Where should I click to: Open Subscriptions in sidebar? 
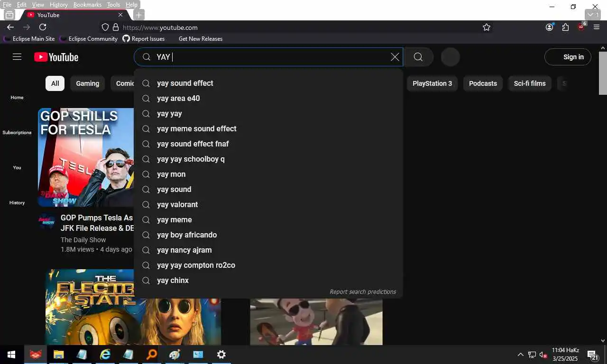click(x=17, y=132)
